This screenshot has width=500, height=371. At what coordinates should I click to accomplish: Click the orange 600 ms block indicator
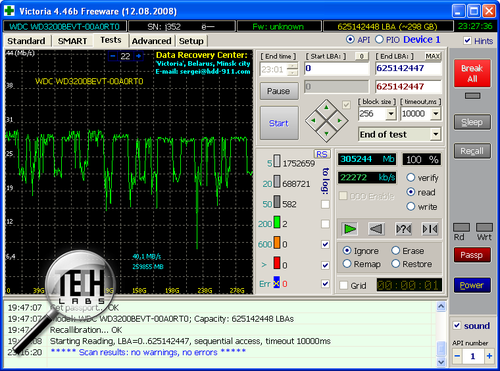pos(277,242)
